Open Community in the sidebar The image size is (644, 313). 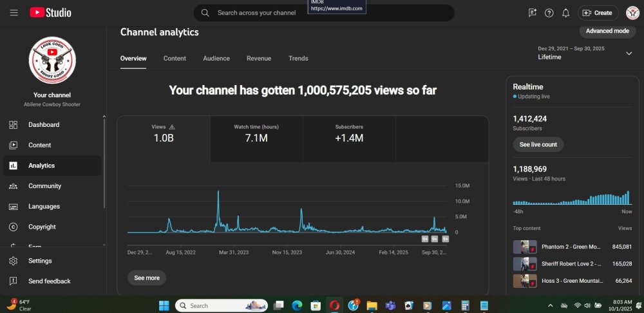(x=44, y=186)
